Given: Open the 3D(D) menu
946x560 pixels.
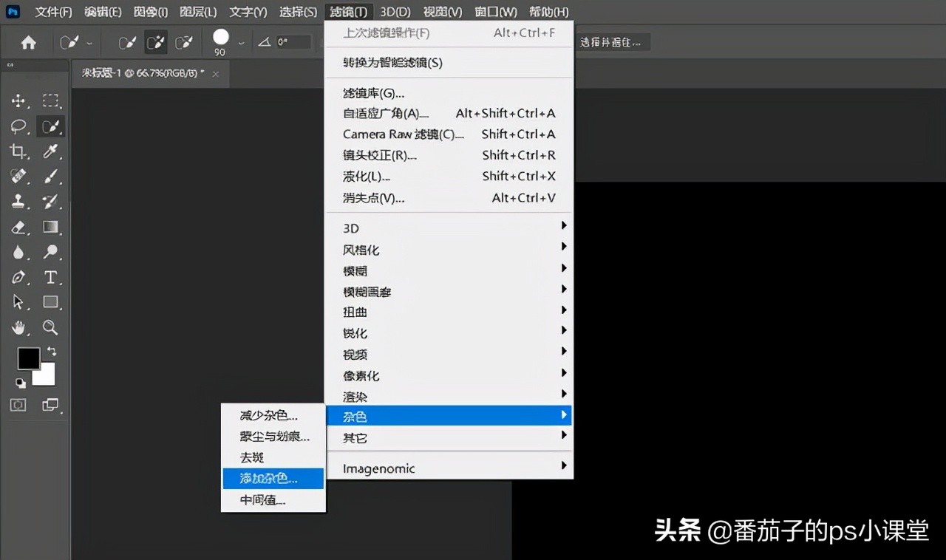Looking at the screenshot, I should [394, 11].
